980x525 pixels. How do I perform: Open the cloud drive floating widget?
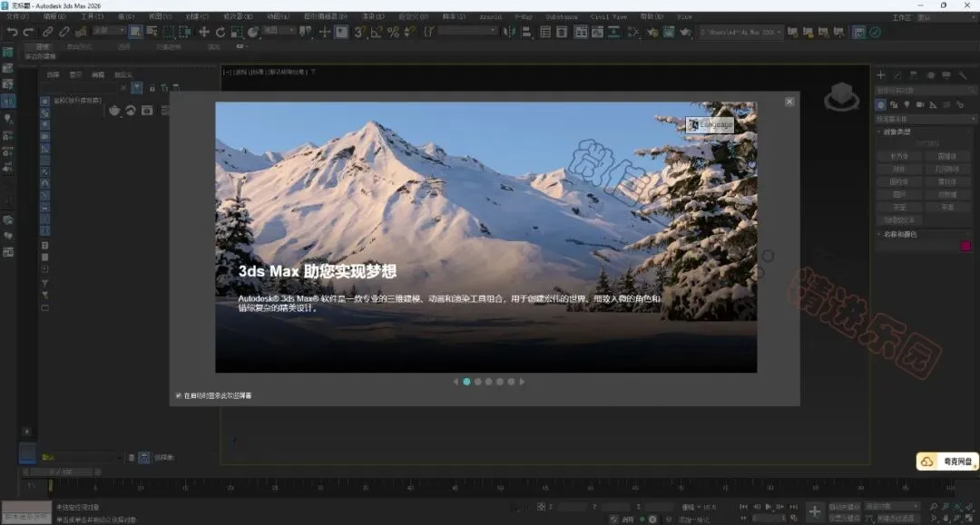[946, 462]
